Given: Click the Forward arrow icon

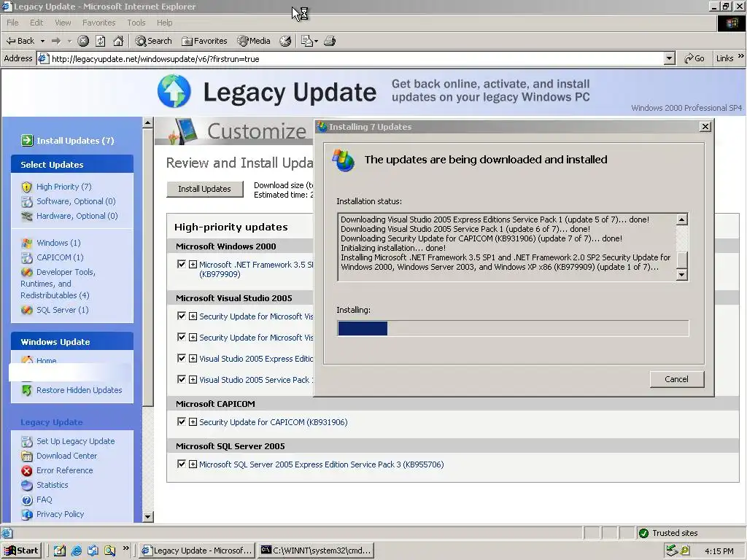Looking at the screenshot, I should click(x=56, y=41).
